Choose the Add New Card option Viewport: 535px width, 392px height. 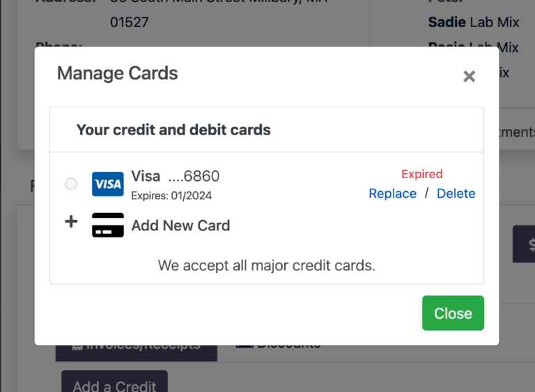click(x=180, y=225)
